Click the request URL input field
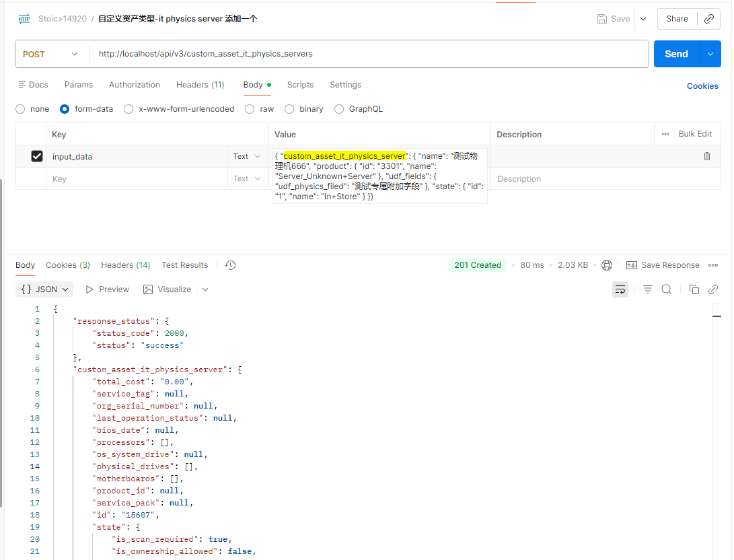This screenshot has width=734, height=560. click(369, 55)
